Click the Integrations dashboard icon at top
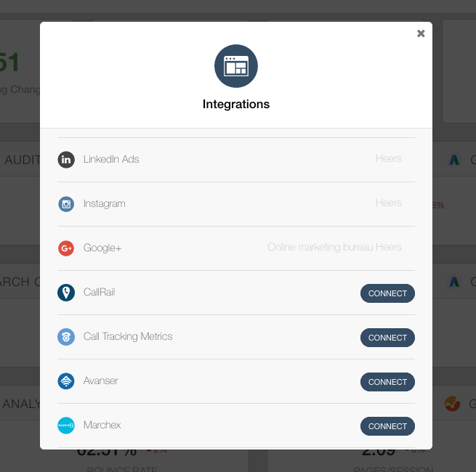Viewport: 476px width, 472px height. click(x=236, y=66)
